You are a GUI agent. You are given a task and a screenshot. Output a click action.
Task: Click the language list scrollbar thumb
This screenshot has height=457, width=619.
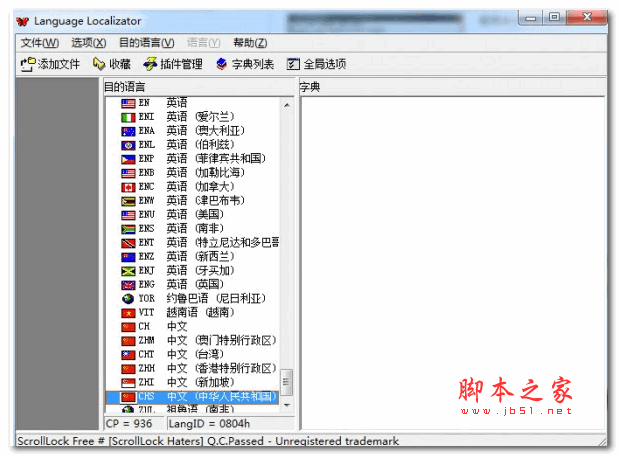click(287, 382)
